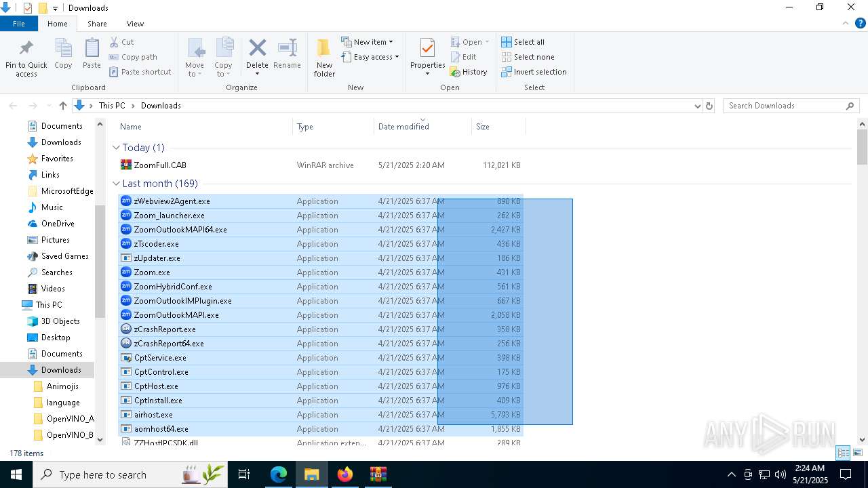Sort by the Date modified column
This screenshot has width=868, height=488.
click(422, 127)
